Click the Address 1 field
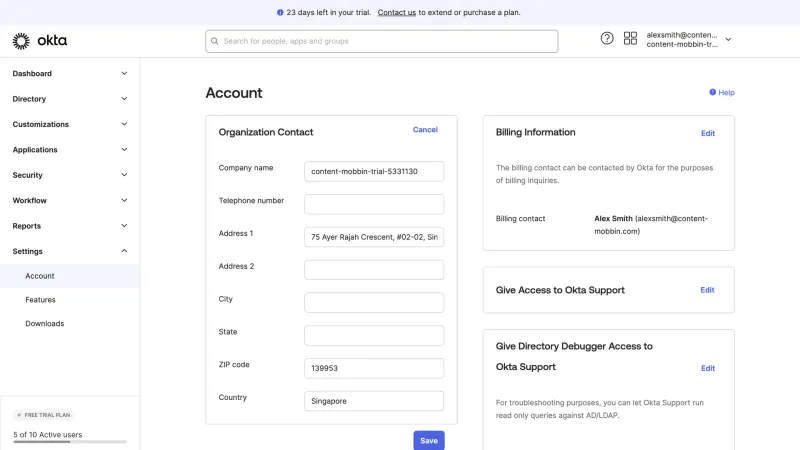800x450 pixels. (374, 237)
